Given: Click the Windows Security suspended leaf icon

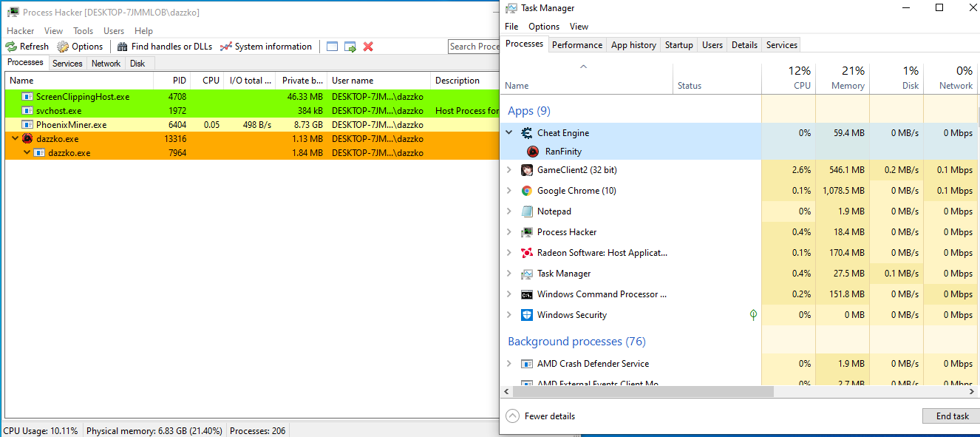Looking at the screenshot, I should [753, 315].
